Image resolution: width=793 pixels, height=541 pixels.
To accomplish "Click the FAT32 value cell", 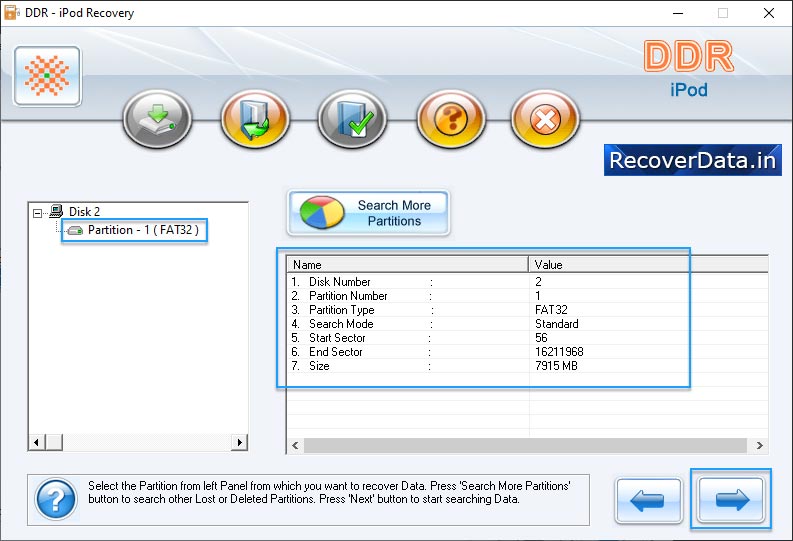I will click(x=551, y=310).
